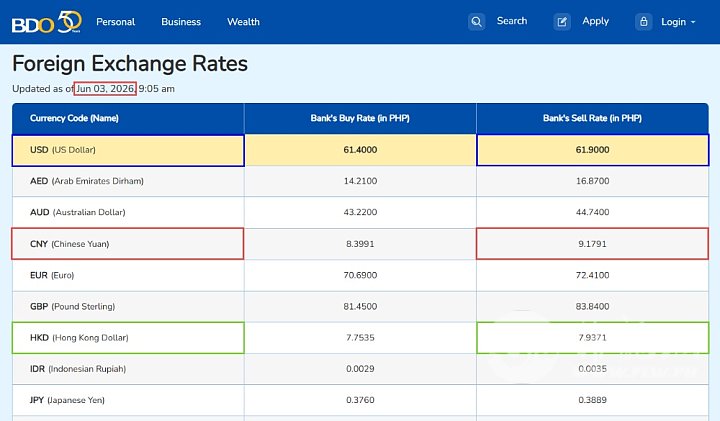Click AED buy rate 14.2100
Viewport: 720px width, 421px height.
click(x=360, y=181)
